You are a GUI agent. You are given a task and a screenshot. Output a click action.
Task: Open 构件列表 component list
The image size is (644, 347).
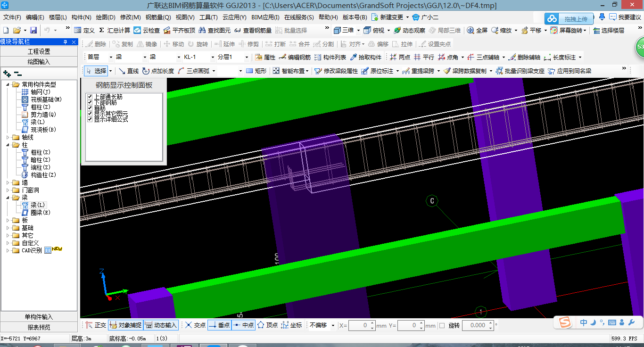[330, 57]
